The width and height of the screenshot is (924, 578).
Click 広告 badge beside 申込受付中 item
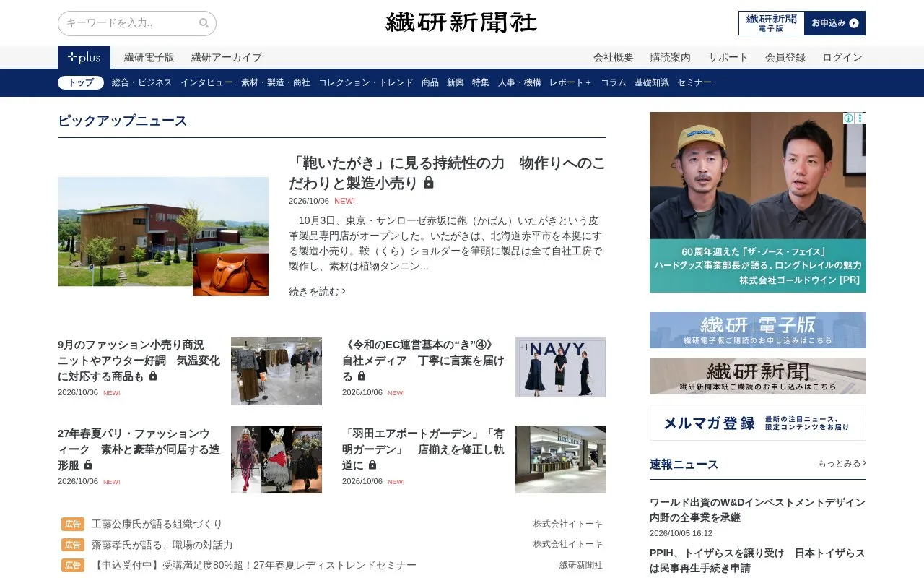(x=73, y=565)
